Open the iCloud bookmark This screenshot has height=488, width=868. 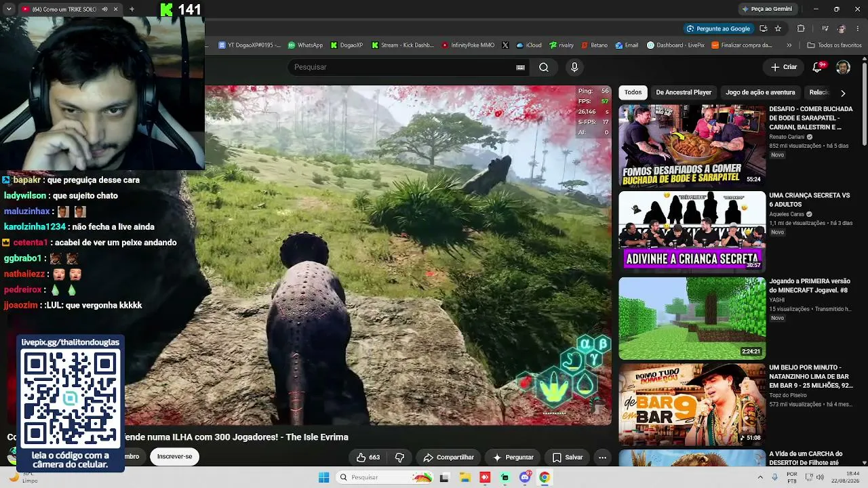(529, 45)
